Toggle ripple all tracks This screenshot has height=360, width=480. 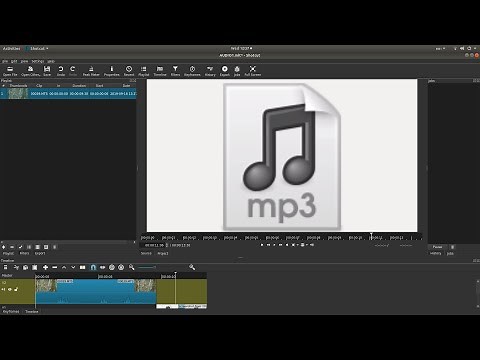(x=121, y=267)
